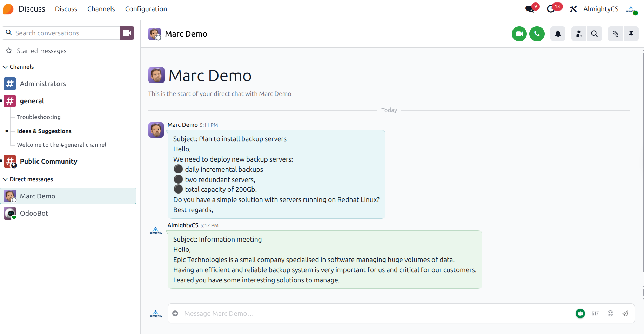This screenshot has height=334, width=644.
Task: Click Marc Demo's name in the chat header
Action: pos(186,34)
